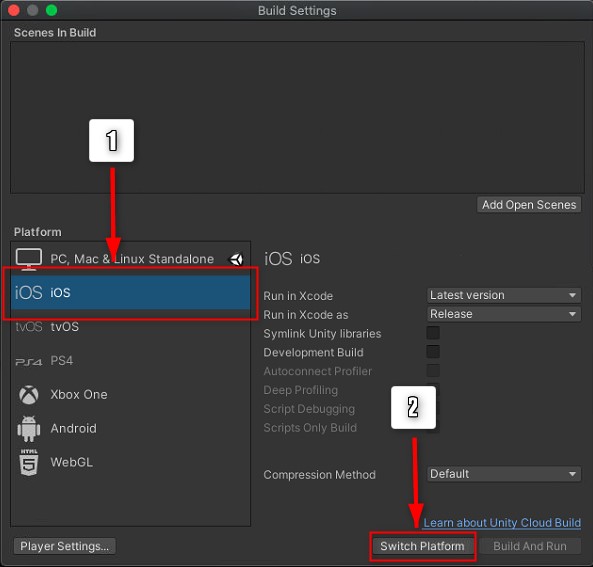
Task: Toggle the Development Build checkbox
Action: pyautogui.click(x=433, y=352)
